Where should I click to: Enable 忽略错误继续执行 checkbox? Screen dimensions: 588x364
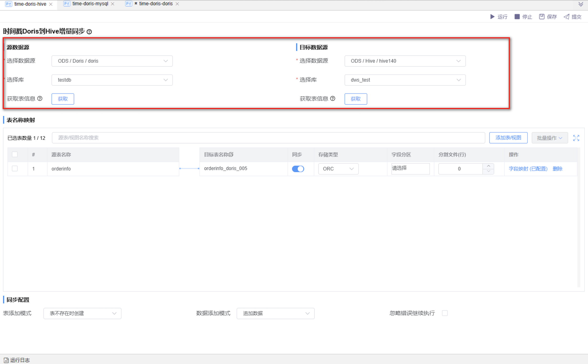tap(445, 313)
